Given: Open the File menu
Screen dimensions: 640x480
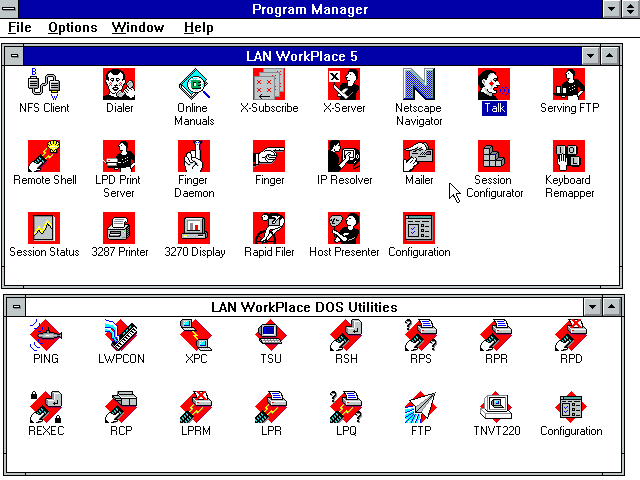Looking at the screenshot, I should (20, 27).
